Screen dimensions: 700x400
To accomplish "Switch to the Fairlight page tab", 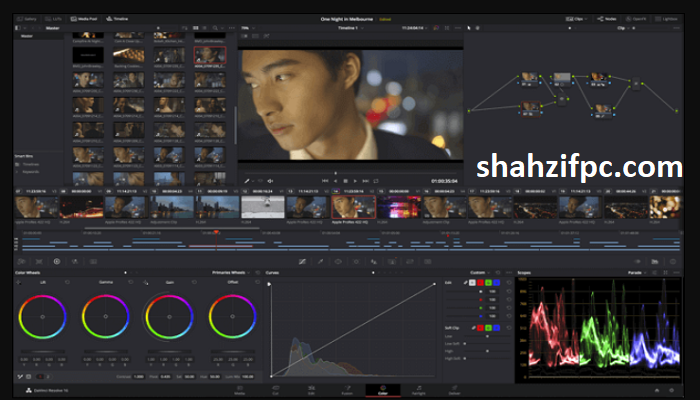I will click(x=418, y=390).
